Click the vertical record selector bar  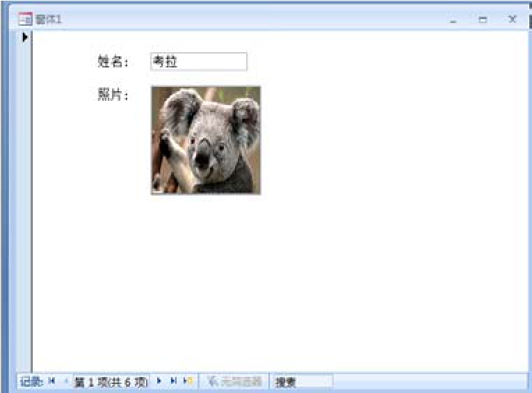[x=25, y=209]
